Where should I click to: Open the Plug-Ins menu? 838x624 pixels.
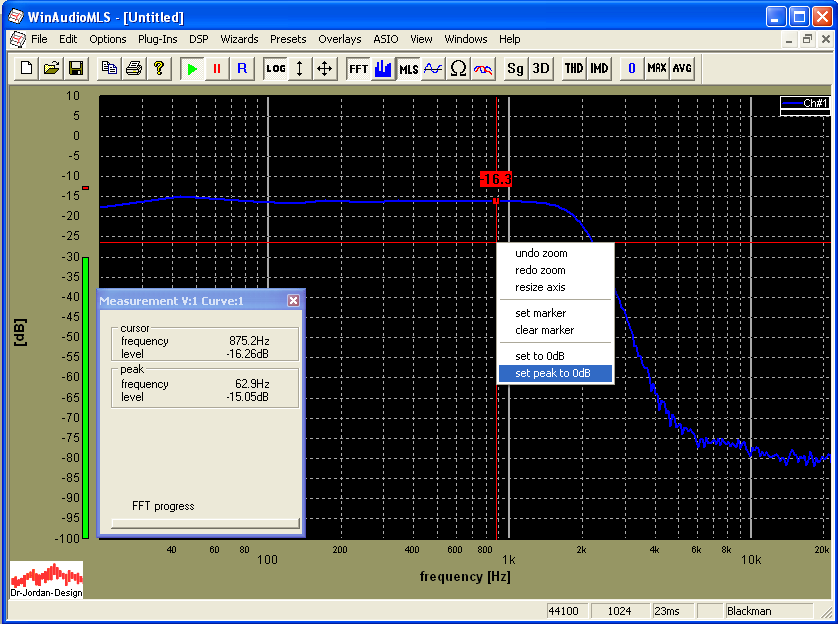coord(157,39)
